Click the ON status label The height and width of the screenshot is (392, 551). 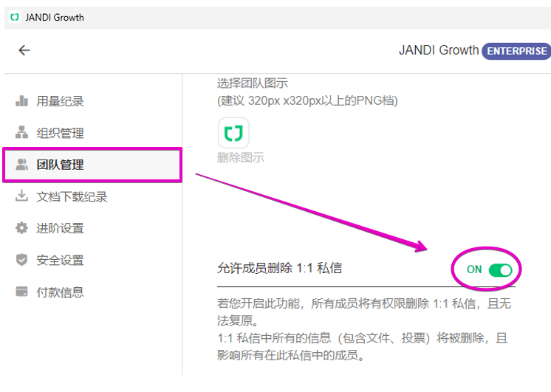pyautogui.click(x=474, y=269)
